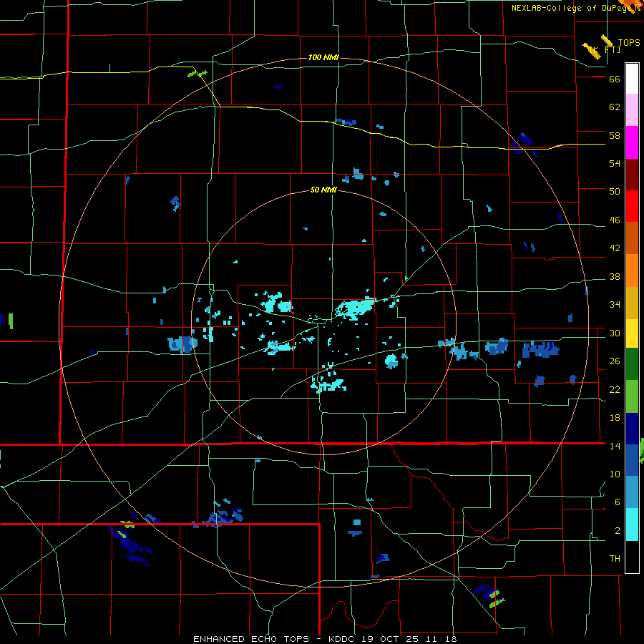The image size is (644, 644).
Task: Click the "30" legend value
Action: 615,333
